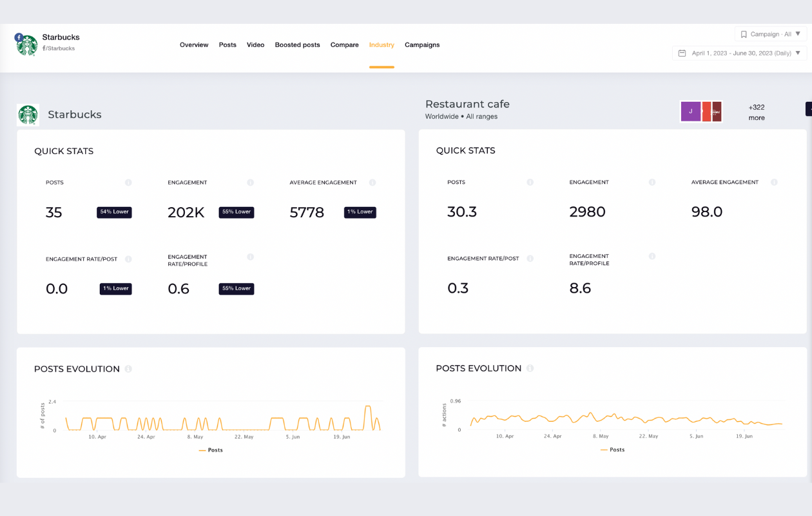Click the Starbucks engagement value 202K

186,212
